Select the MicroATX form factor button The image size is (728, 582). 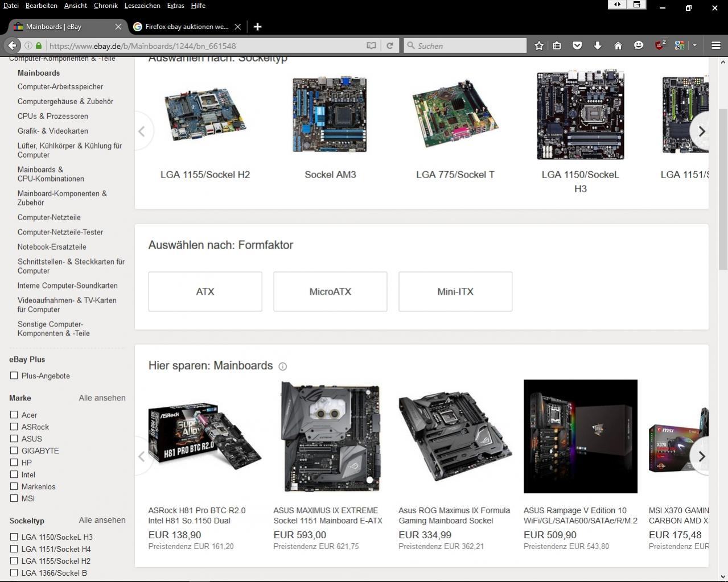tap(330, 291)
